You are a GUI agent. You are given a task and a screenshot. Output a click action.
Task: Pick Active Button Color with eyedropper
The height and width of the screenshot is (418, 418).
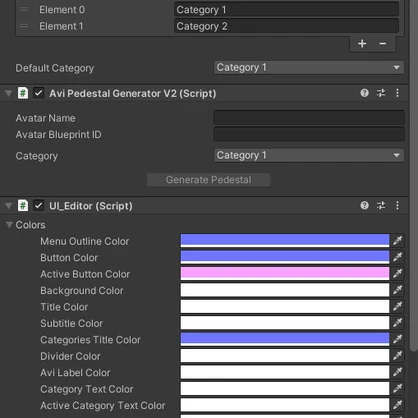[397, 273]
